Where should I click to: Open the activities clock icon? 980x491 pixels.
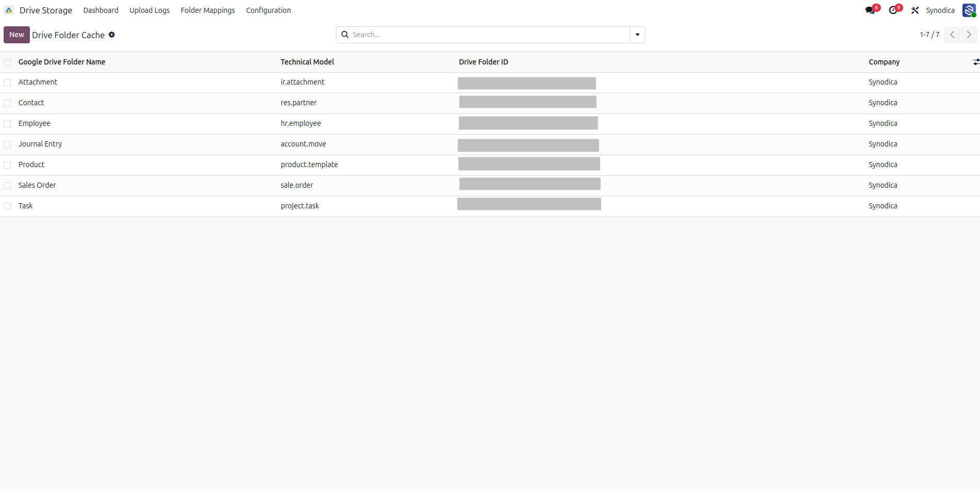coord(894,10)
